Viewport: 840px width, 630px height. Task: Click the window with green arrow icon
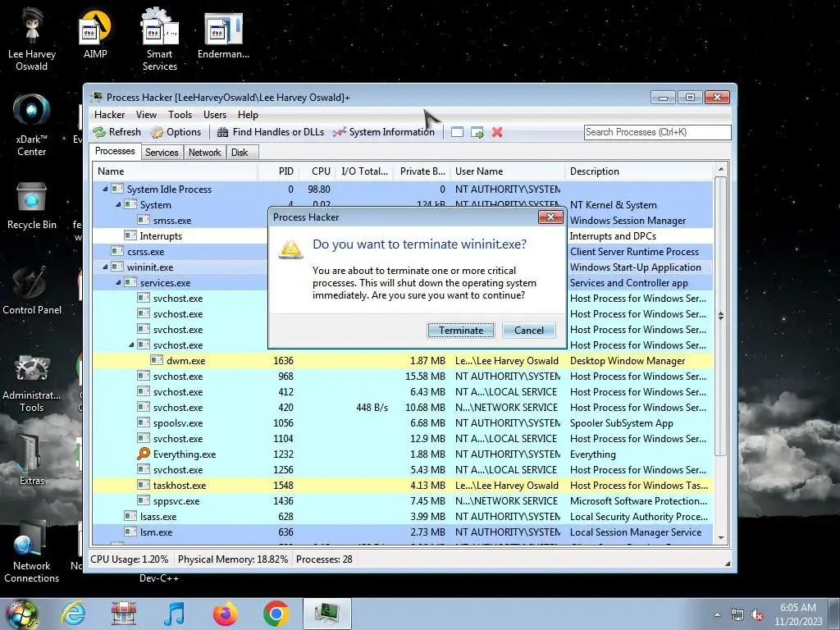[477, 132]
